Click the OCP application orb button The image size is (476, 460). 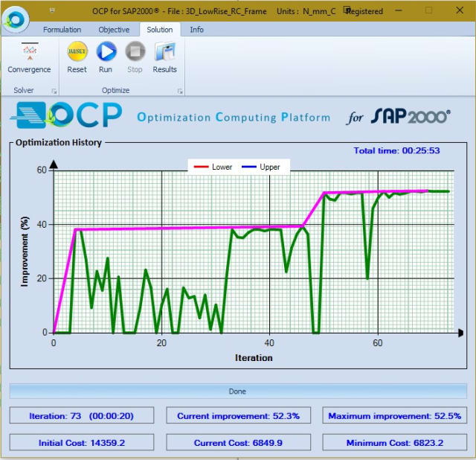point(16,19)
